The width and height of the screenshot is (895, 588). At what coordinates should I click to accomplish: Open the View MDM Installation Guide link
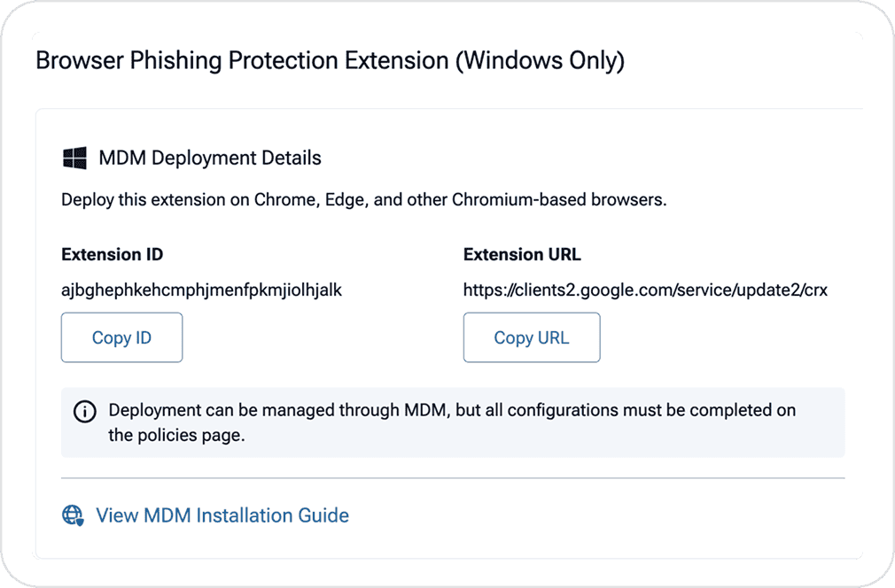point(222,515)
